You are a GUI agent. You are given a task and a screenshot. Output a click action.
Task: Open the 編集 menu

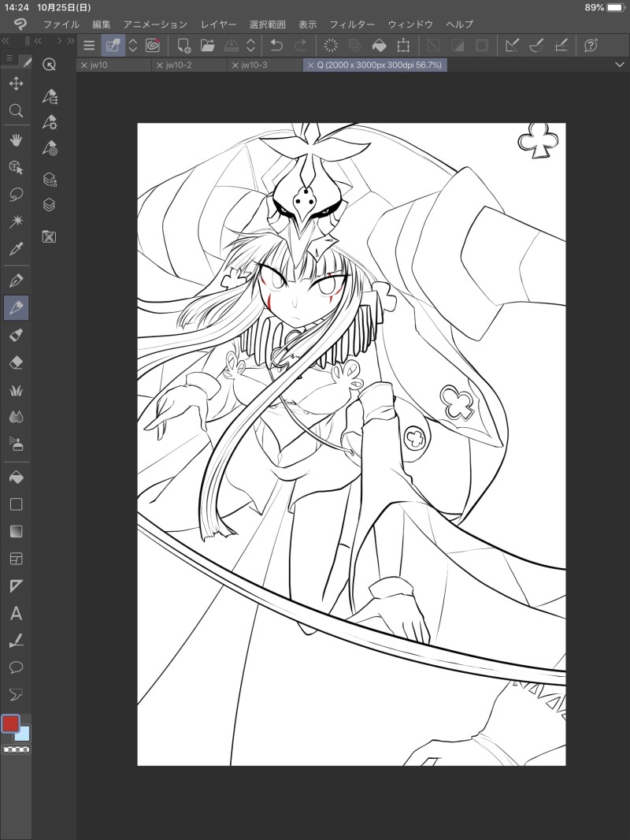point(101,24)
